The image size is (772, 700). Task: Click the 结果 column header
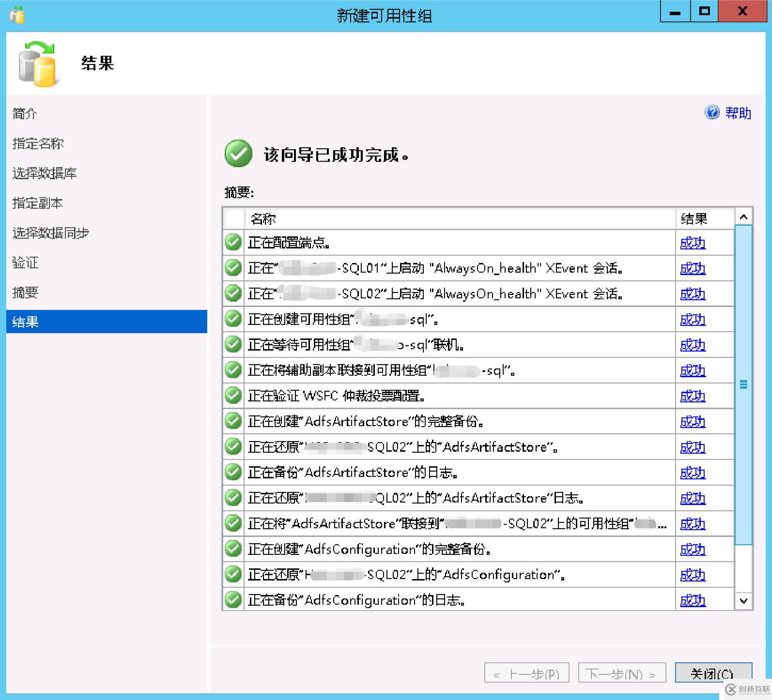click(x=705, y=218)
